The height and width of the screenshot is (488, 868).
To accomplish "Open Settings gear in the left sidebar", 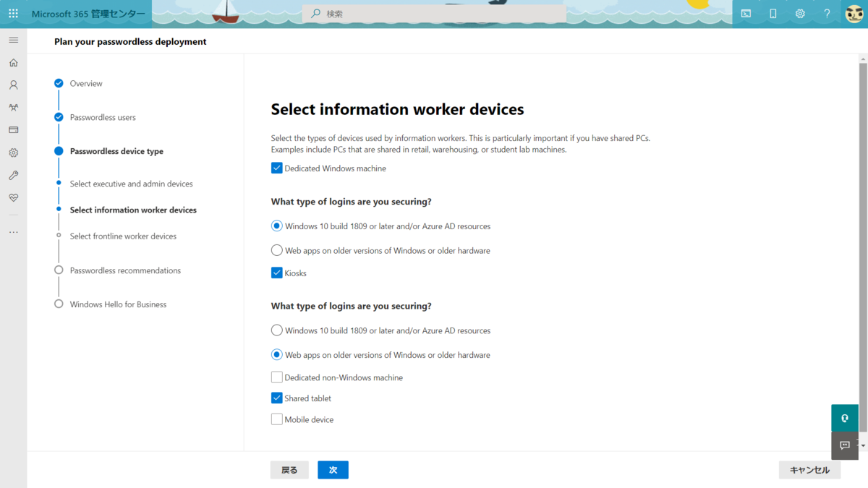I will [x=13, y=153].
